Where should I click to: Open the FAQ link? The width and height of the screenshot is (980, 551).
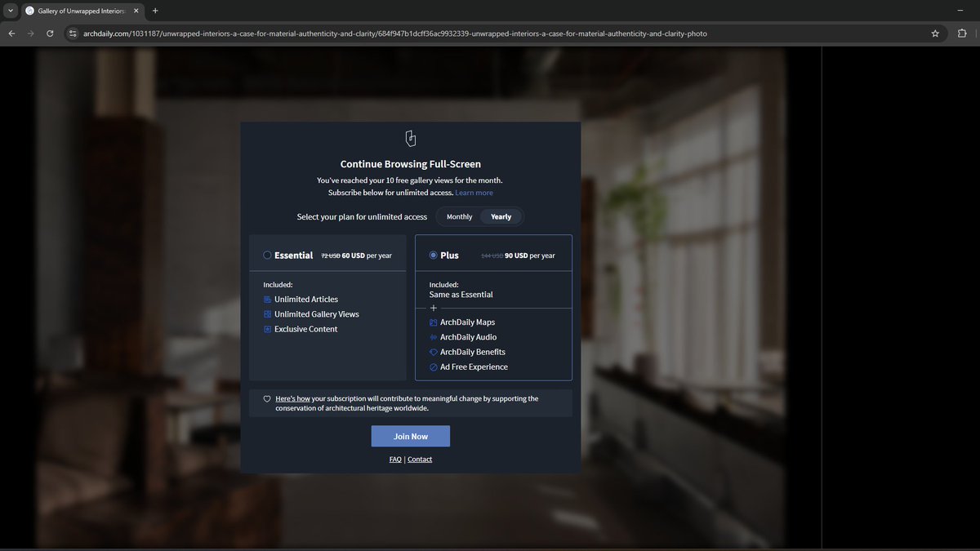(395, 460)
